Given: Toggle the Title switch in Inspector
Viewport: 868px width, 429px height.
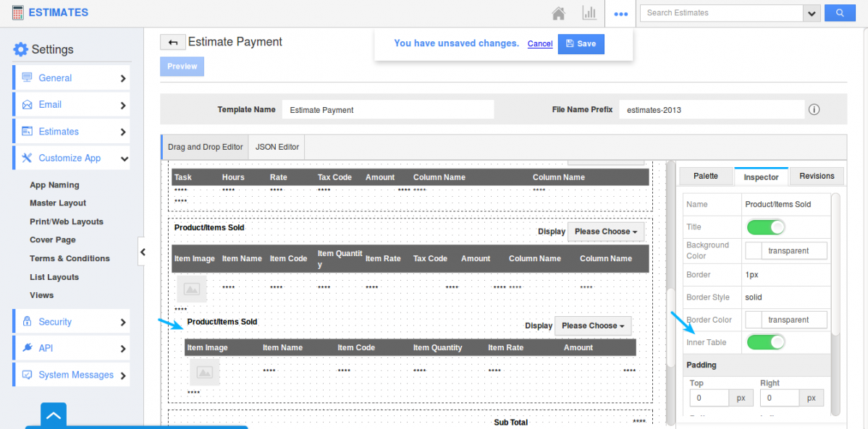Looking at the screenshot, I should coord(766,227).
